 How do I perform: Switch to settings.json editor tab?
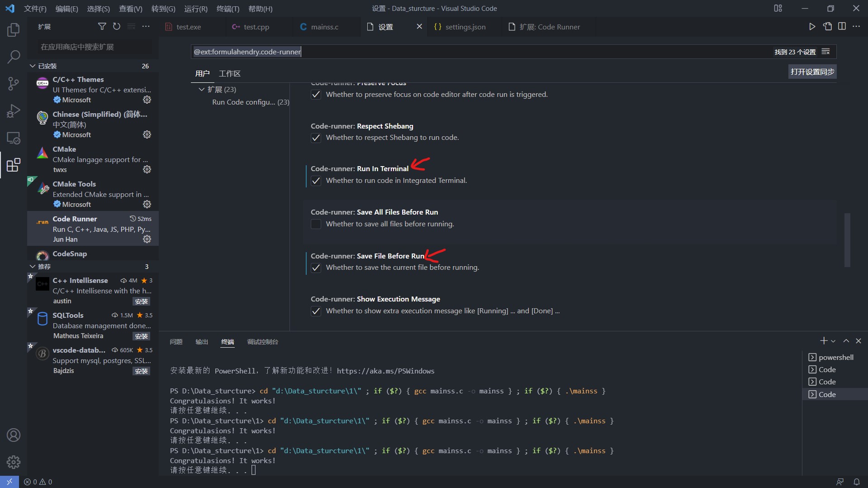465,27
